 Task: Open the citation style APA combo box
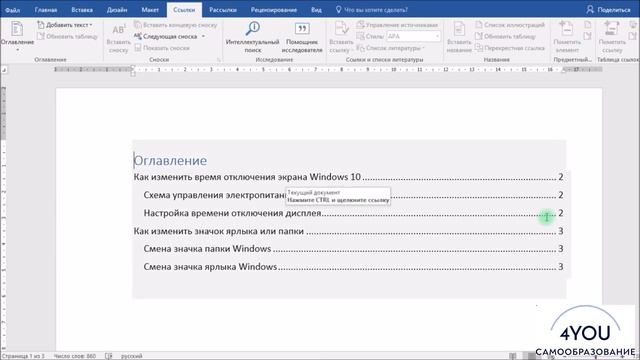[413, 36]
